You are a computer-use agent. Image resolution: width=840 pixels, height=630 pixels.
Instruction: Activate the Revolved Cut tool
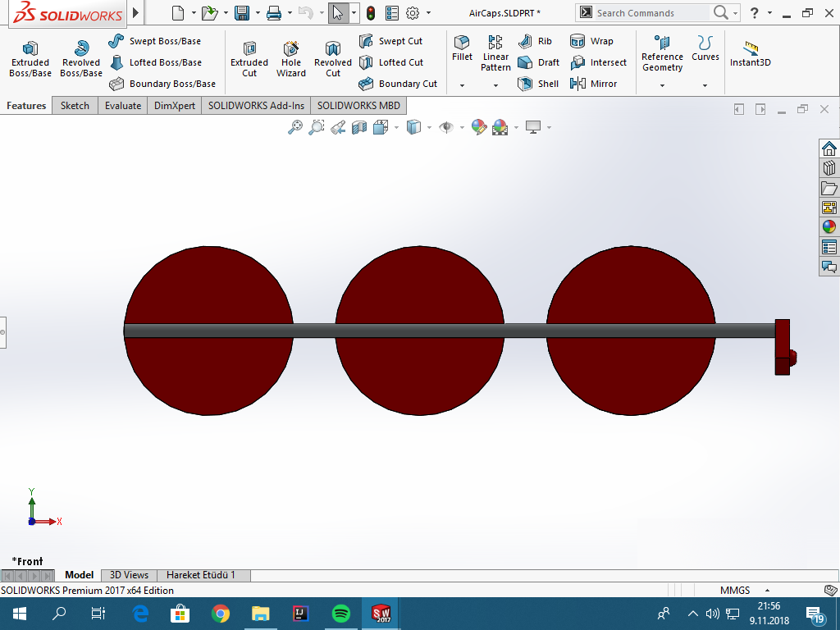333,59
